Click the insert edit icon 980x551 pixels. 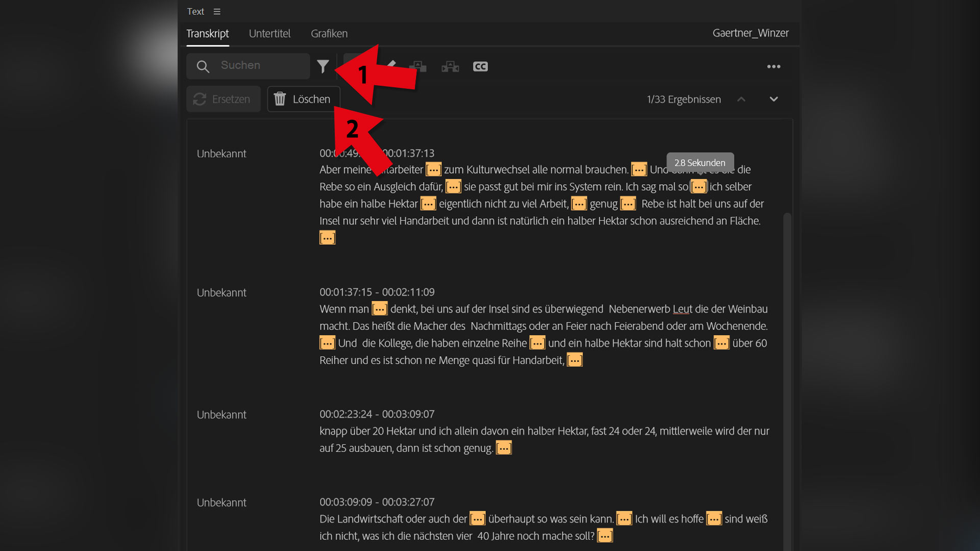tap(418, 66)
